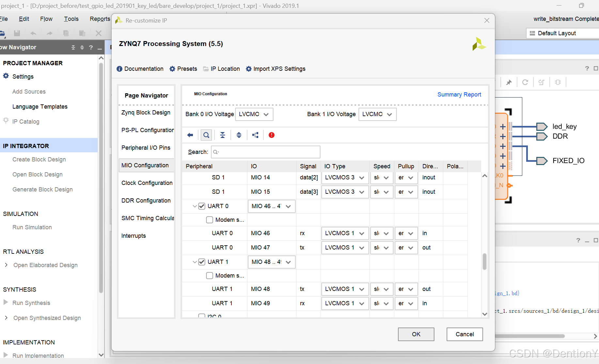The height and width of the screenshot is (364, 599).
Task: Click the back arrow in MIO toolbar
Action: (x=190, y=135)
